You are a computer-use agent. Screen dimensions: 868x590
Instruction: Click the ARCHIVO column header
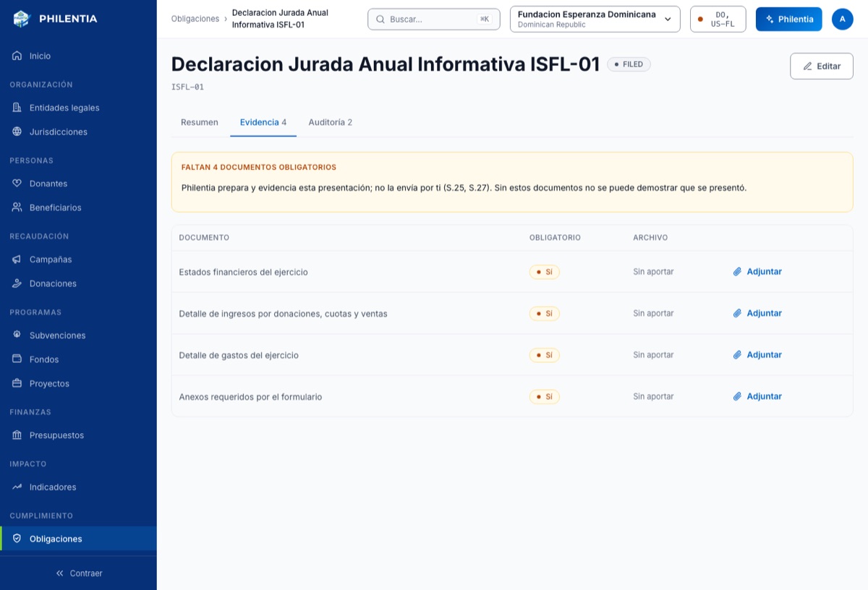click(x=650, y=237)
